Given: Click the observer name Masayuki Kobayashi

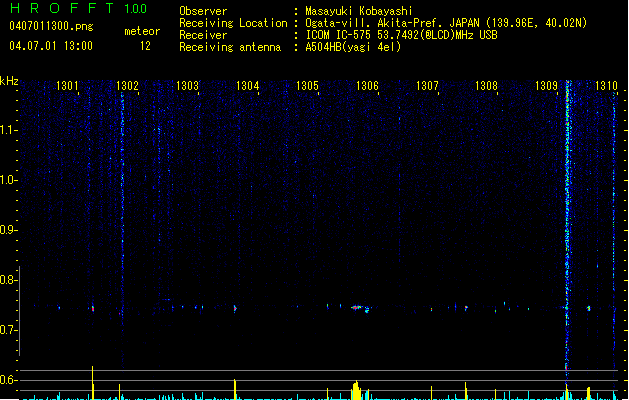Looking at the screenshot, I should coord(359,11).
